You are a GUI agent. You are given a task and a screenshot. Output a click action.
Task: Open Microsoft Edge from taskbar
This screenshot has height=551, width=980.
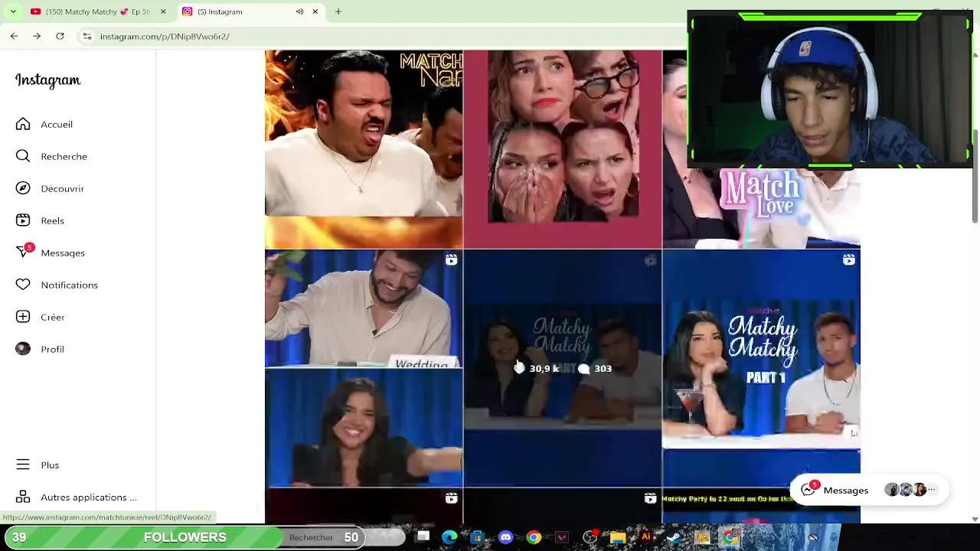[x=449, y=537]
